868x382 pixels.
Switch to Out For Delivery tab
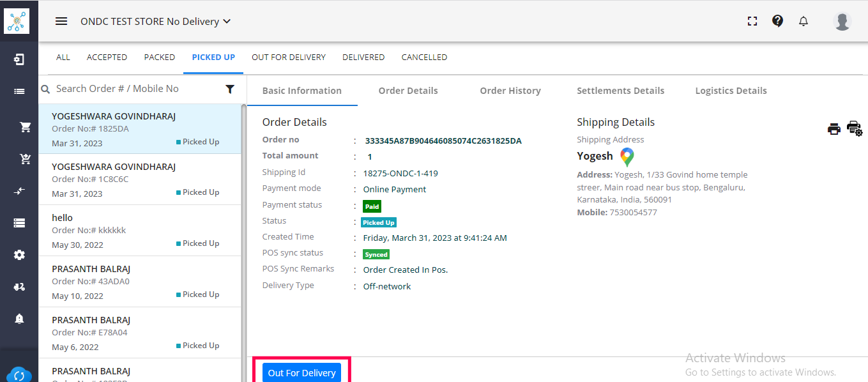pos(289,57)
